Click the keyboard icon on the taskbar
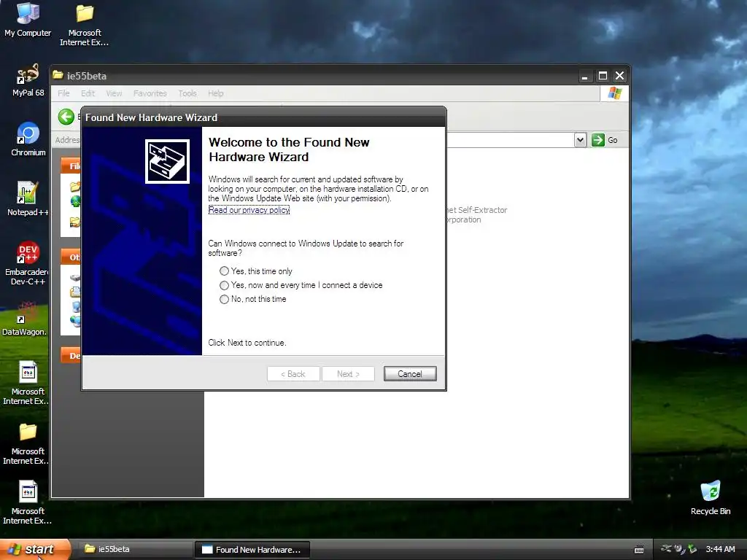This screenshot has height=560, width=747. point(639,550)
